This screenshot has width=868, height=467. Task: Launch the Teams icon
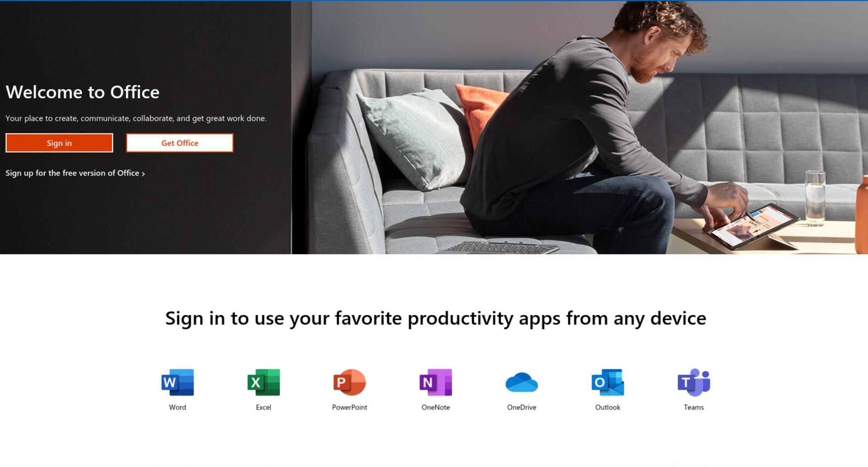(694, 382)
